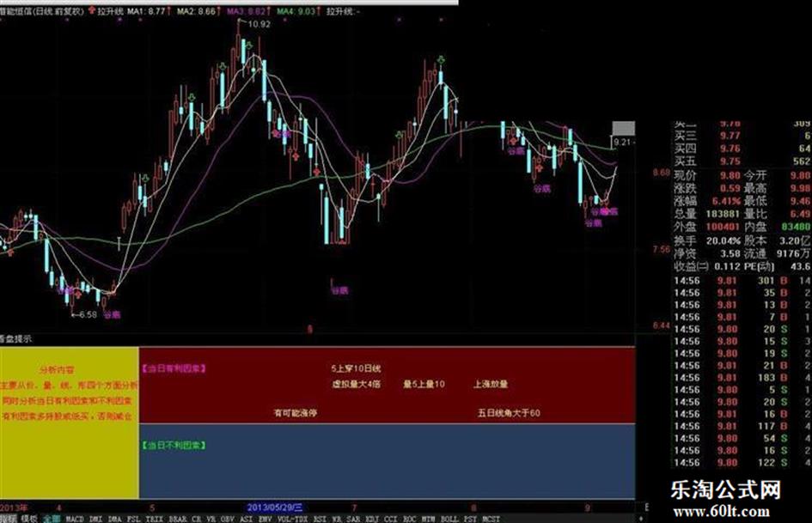Open the RSI indicator tab
The image size is (812, 523).
(320, 519)
